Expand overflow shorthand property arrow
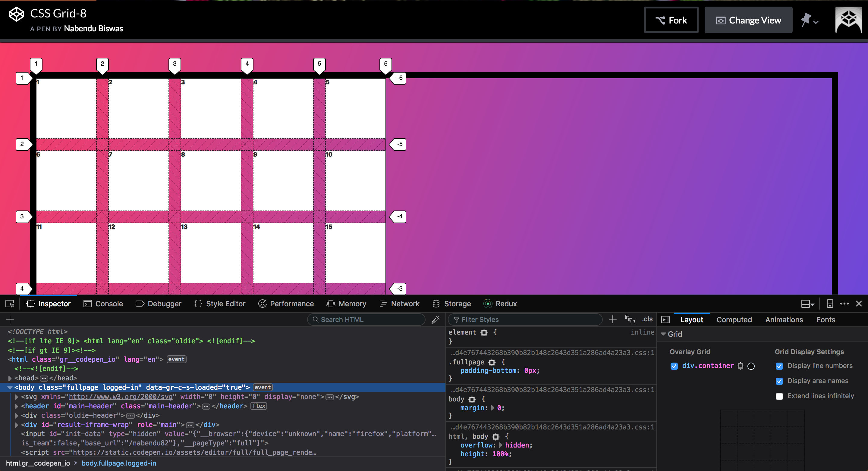 pyautogui.click(x=500, y=445)
